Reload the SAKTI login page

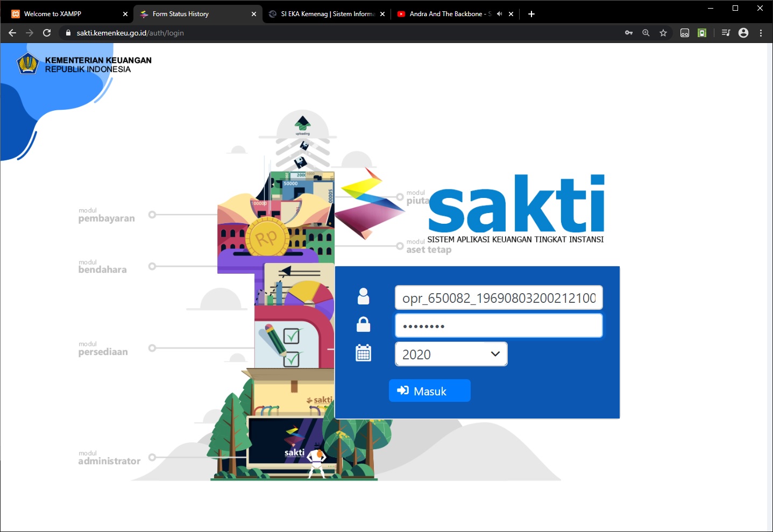47,33
